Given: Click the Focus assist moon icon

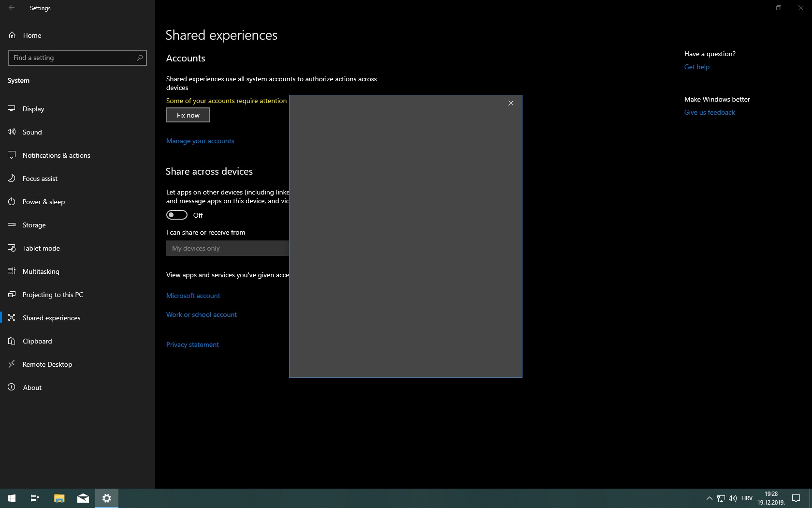Looking at the screenshot, I should (x=12, y=179).
